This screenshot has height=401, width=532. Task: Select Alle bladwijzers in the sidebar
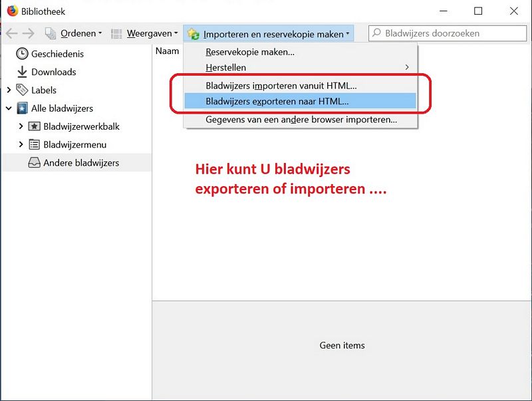pos(62,108)
